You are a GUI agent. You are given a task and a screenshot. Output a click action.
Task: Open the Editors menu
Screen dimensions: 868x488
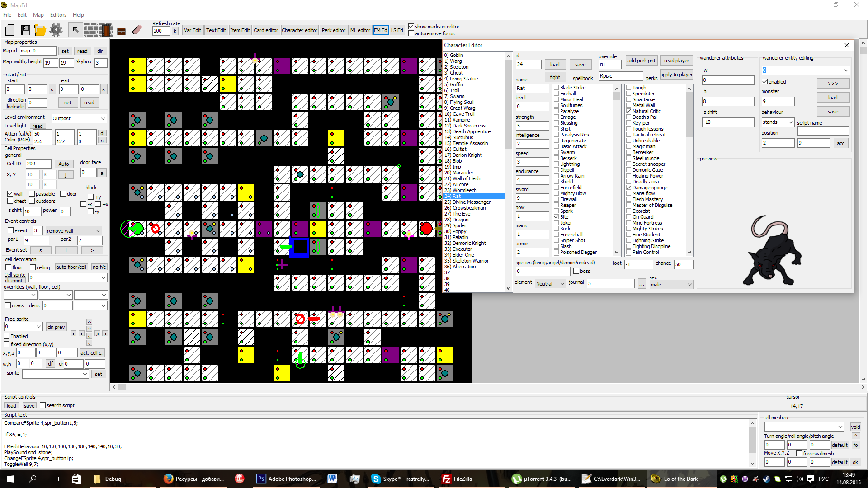point(58,15)
